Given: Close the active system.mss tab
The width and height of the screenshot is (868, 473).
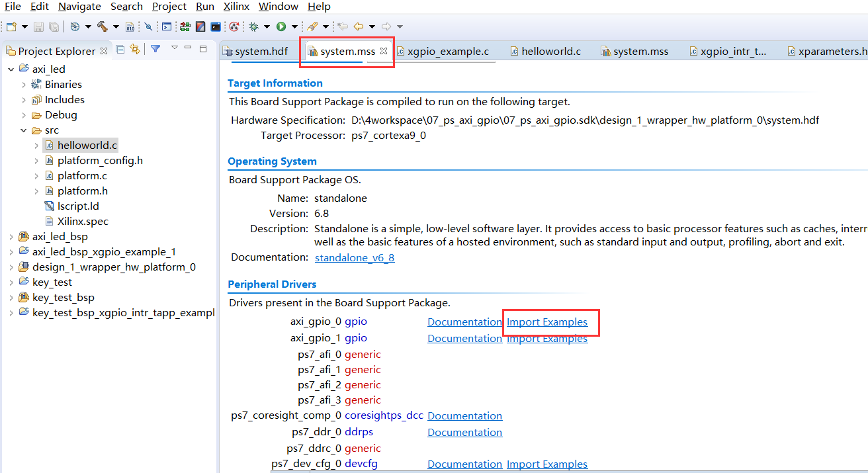Looking at the screenshot, I should coord(383,51).
